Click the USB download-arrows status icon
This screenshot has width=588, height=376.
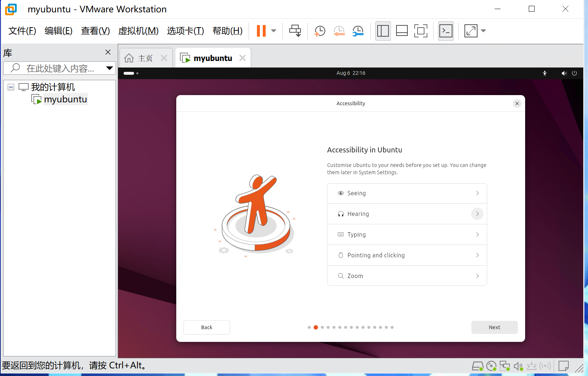point(532,366)
